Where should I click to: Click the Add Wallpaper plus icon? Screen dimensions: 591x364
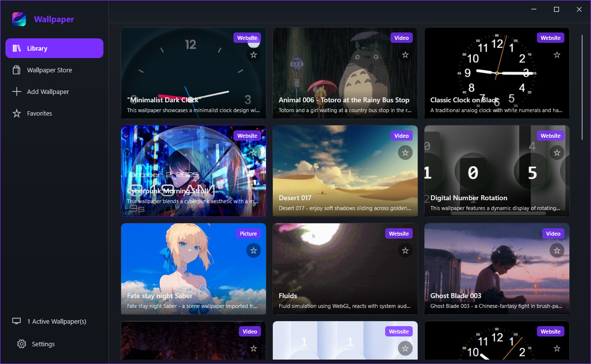[x=17, y=91]
